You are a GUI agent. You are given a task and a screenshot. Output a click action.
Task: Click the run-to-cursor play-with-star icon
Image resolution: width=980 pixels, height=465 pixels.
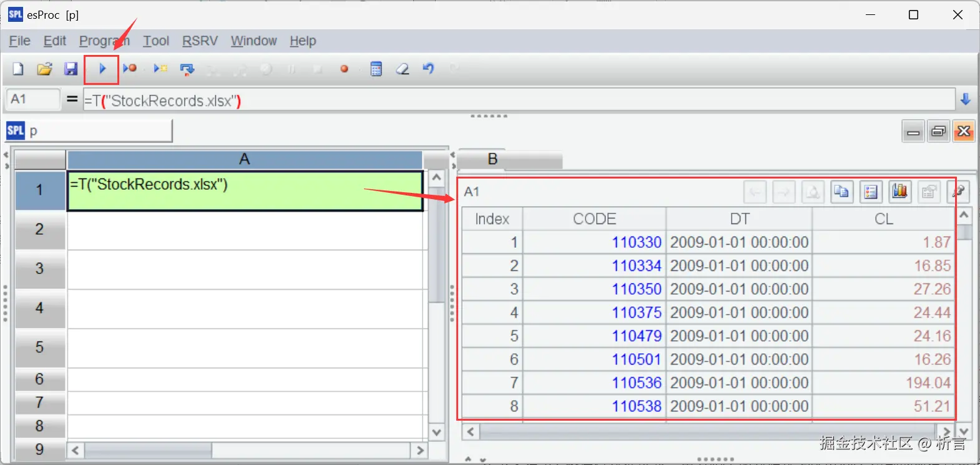pos(160,69)
